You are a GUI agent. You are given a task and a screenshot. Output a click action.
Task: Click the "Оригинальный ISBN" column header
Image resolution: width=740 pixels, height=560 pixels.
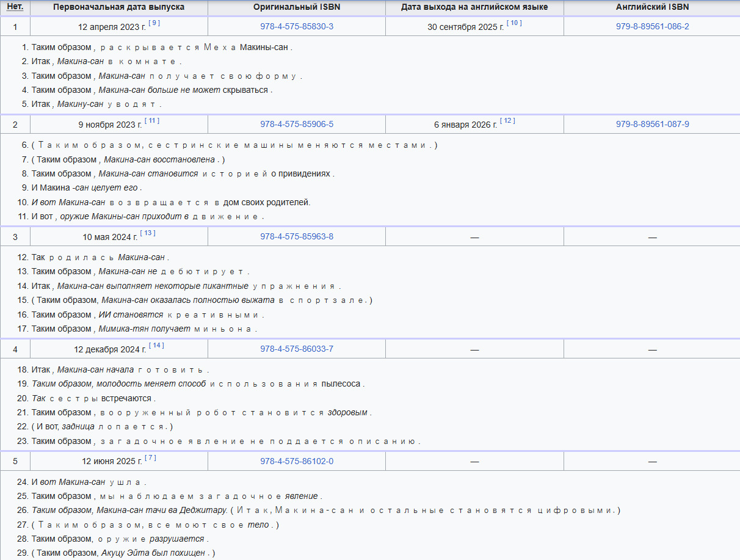pyautogui.click(x=297, y=7)
